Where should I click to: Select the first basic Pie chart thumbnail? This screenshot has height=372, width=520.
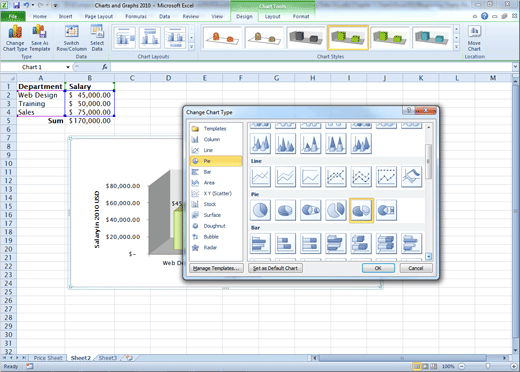point(260,210)
